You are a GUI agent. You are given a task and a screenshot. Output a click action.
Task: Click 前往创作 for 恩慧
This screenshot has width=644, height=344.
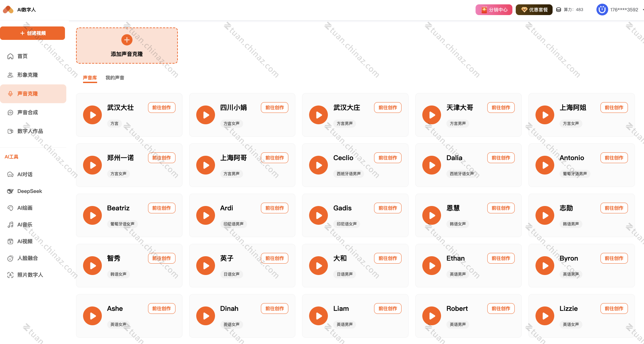pos(501,208)
